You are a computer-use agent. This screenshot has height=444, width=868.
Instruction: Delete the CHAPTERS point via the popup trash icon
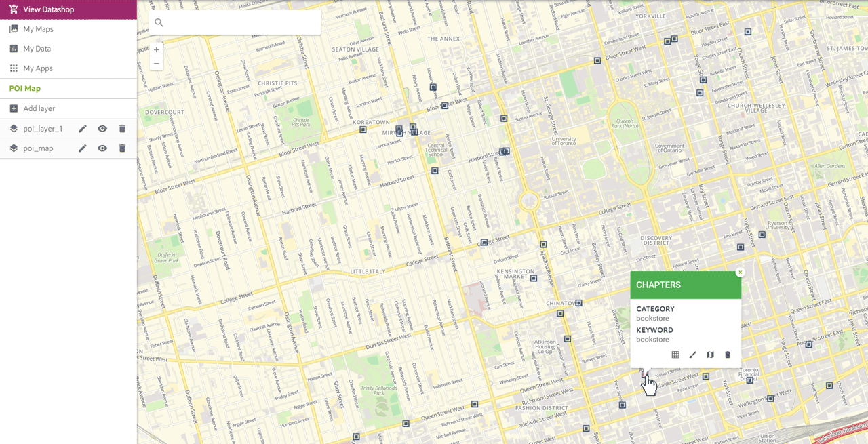[728, 355]
